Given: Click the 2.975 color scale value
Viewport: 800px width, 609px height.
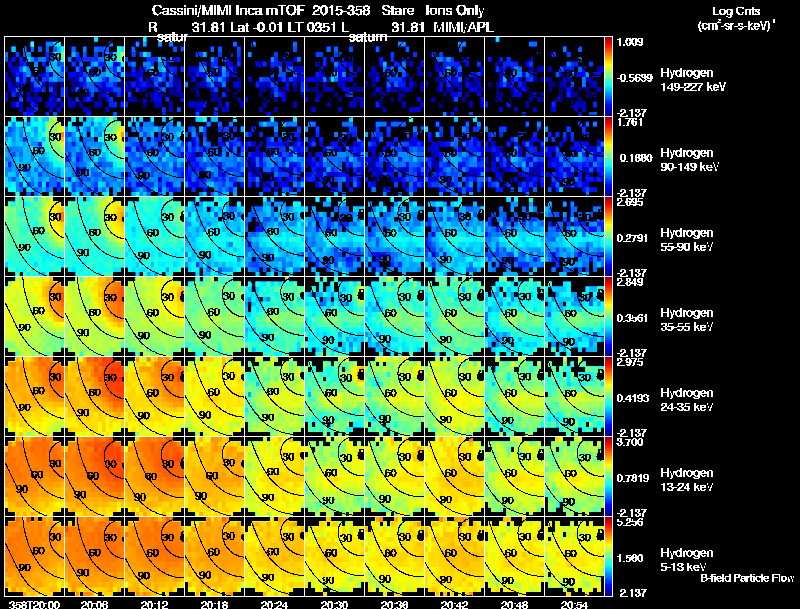Looking at the screenshot, I should coord(630,362).
